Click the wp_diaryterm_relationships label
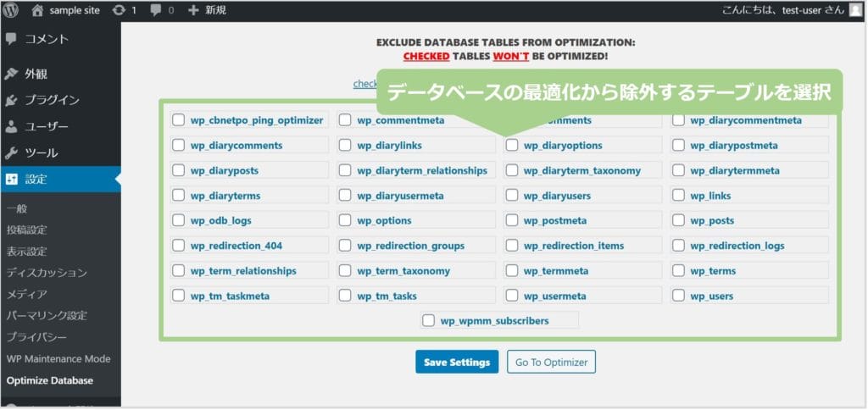Image resolution: width=868 pixels, height=410 pixels. coord(422,170)
